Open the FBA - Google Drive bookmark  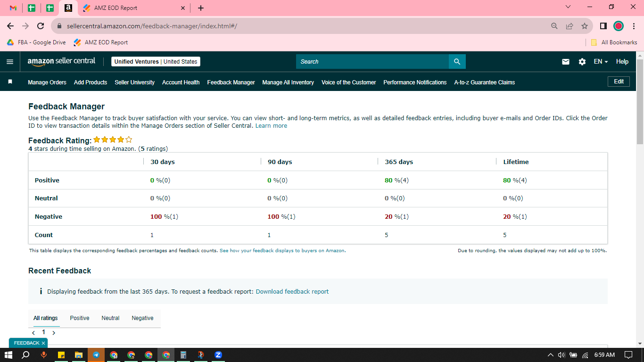click(x=36, y=42)
